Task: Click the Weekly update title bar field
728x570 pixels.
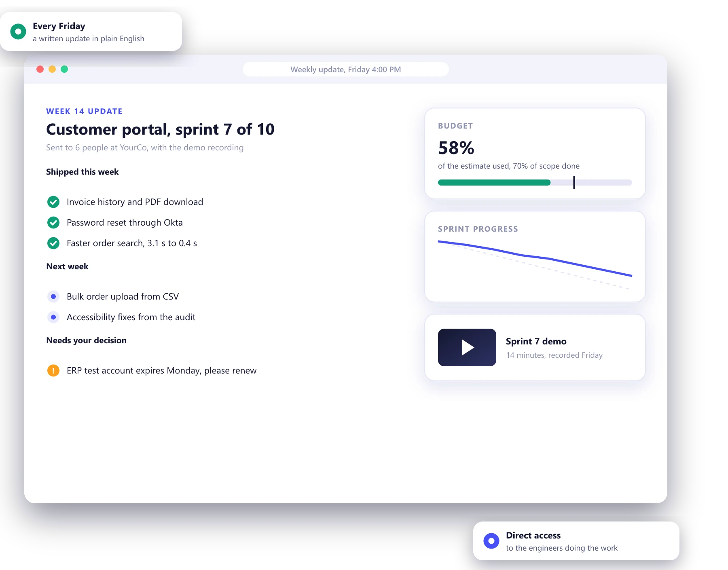Action: pyautogui.click(x=346, y=69)
